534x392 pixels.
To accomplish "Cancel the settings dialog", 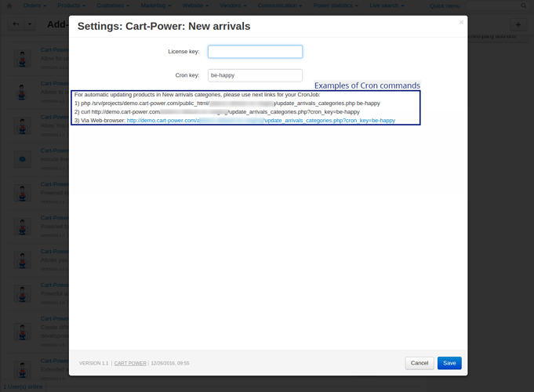I will pos(420,363).
